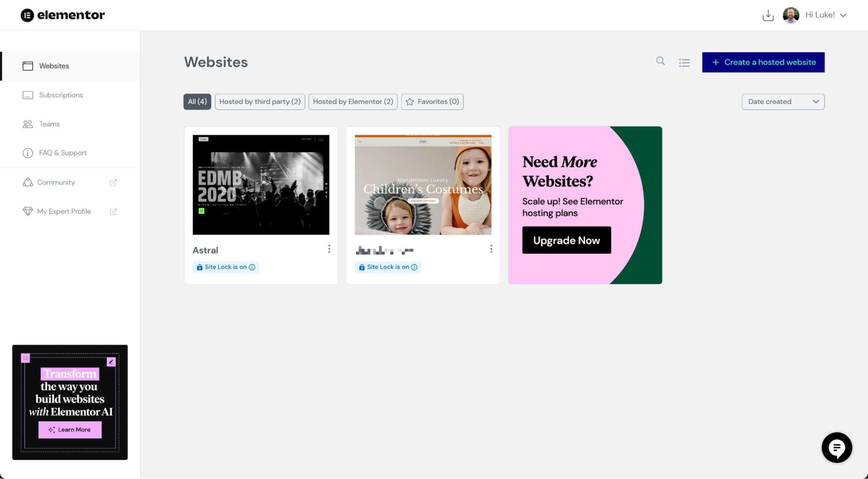Select the All (4) filter tab
The width and height of the screenshot is (868, 479).
(197, 101)
